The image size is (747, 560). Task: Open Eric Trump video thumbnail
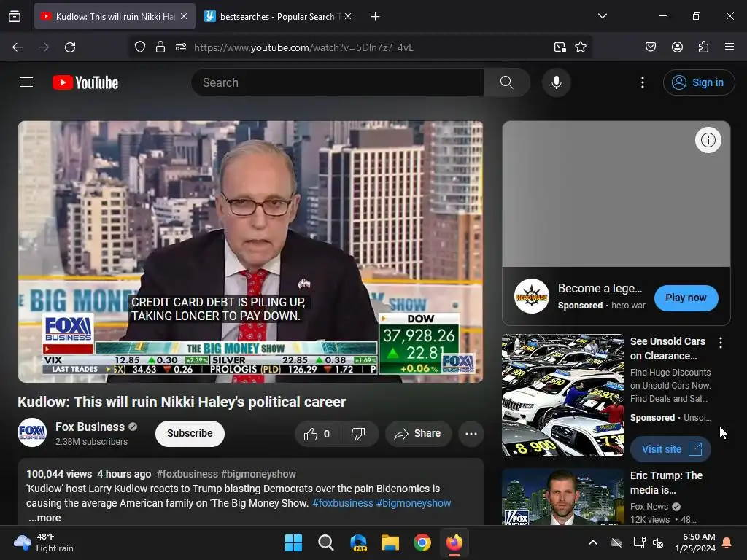[x=562, y=496]
